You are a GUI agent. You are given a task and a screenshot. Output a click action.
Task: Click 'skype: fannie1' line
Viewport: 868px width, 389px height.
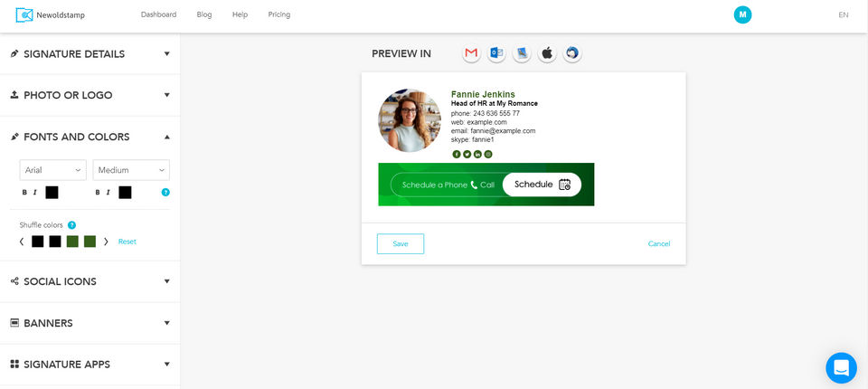point(472,139)
